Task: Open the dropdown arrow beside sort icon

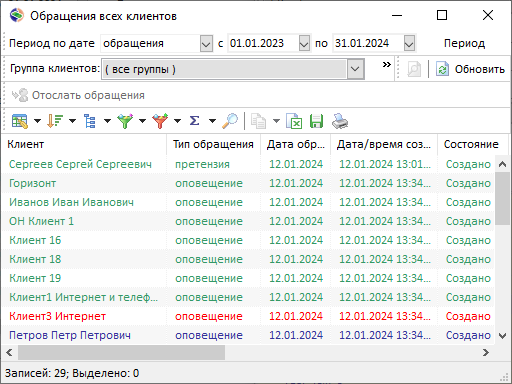Action: click(x=72, y=121)
